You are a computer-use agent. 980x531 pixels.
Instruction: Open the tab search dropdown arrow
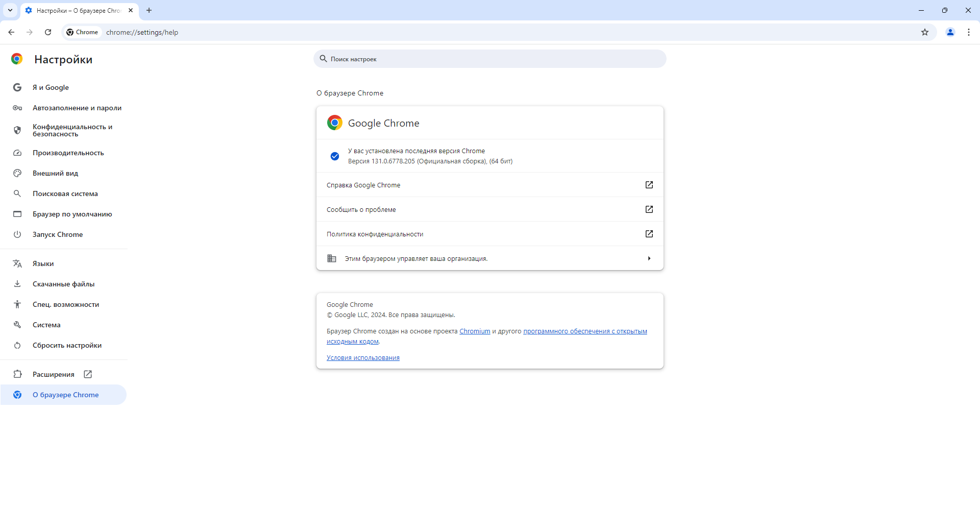point(10,10)
